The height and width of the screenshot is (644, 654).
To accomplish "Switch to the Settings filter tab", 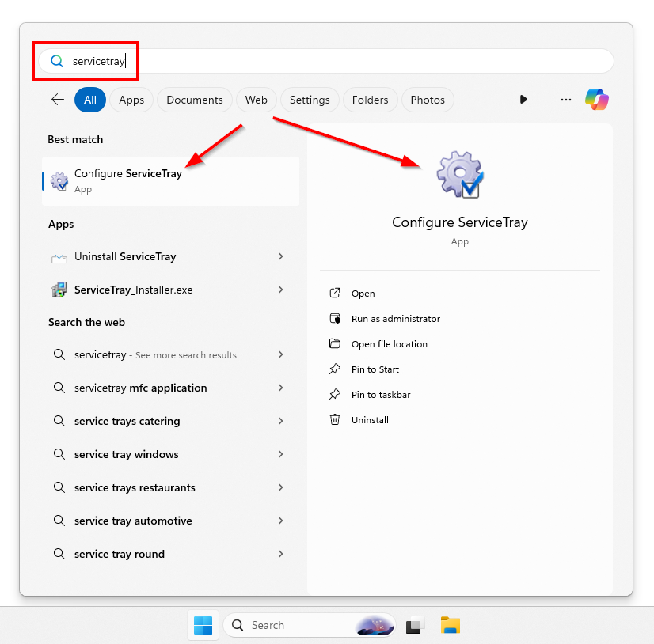I will (x=310, y=100).
